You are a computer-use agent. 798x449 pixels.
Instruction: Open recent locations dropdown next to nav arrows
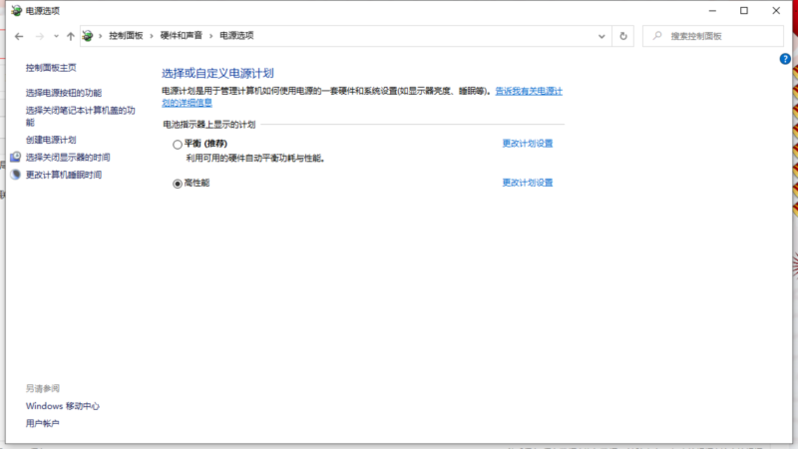click(x=56, y=36)
